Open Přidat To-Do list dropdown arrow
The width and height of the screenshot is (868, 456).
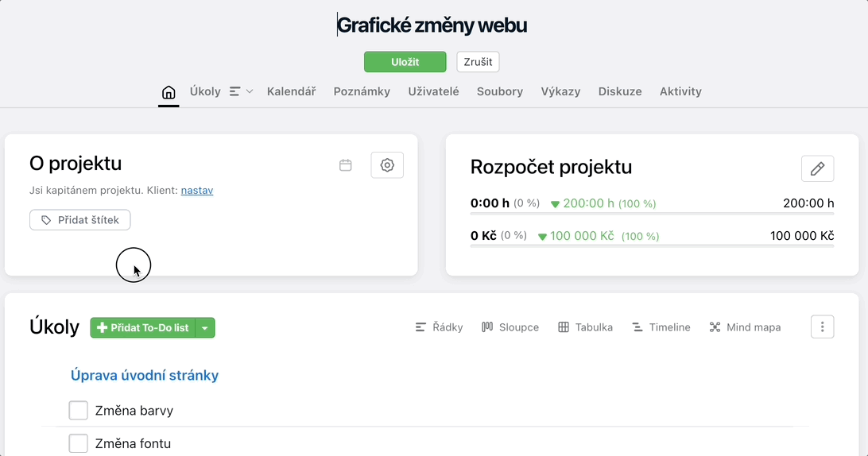tap(205, 327)
